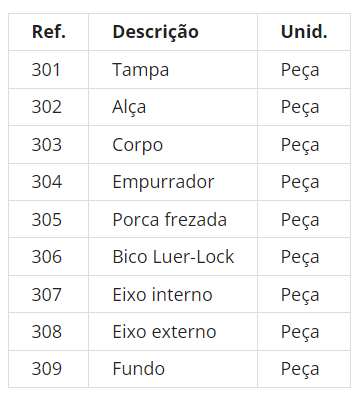
Task: Select reference number 306
Action: (49, 257)
